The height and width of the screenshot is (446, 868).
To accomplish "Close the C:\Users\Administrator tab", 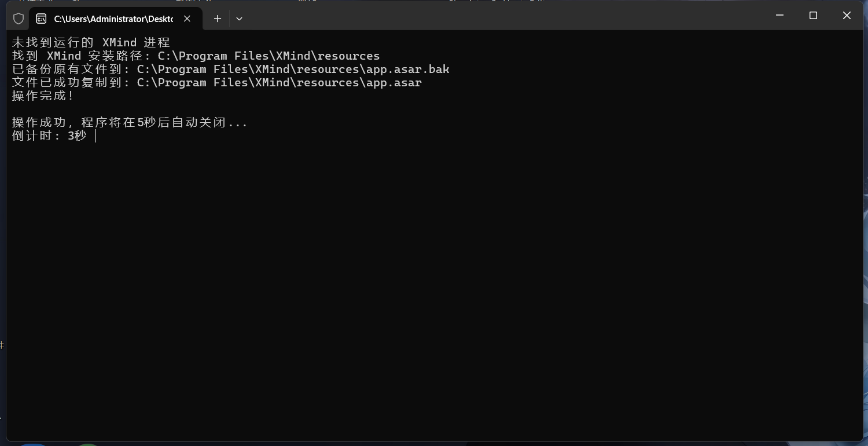I will click(x=187, y=19).
